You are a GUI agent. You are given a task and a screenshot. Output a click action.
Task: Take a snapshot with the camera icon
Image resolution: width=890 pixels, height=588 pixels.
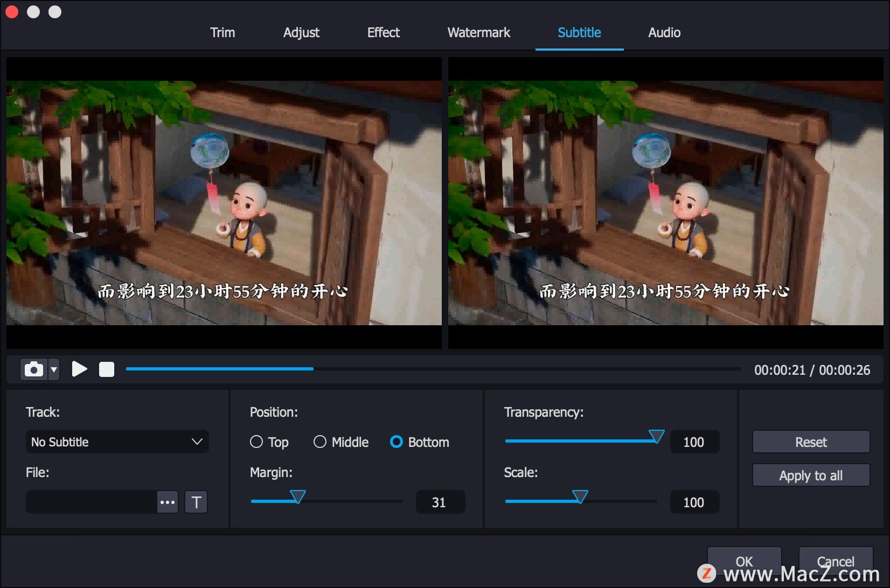tap(34, 369)
